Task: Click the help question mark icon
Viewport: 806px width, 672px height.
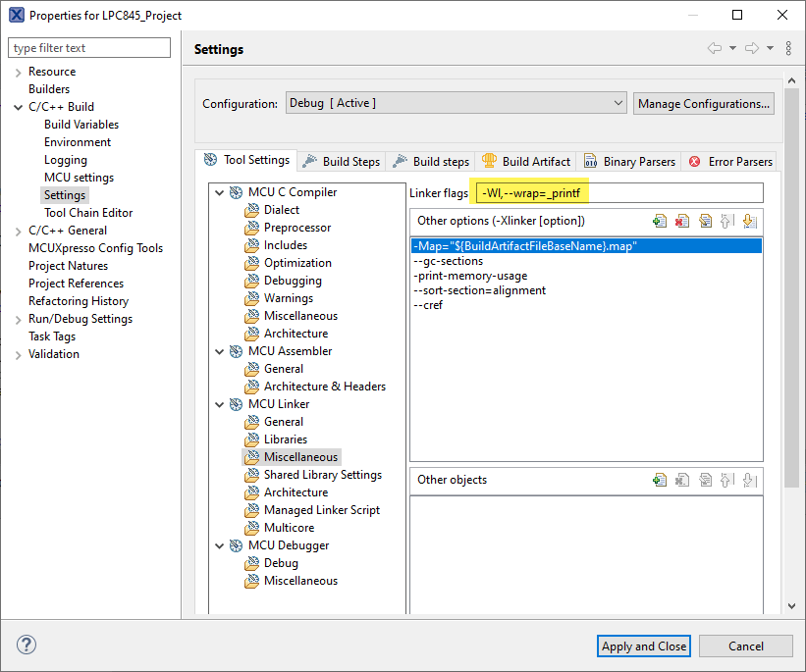Action: pyautogui.click(x=27, y=646)
